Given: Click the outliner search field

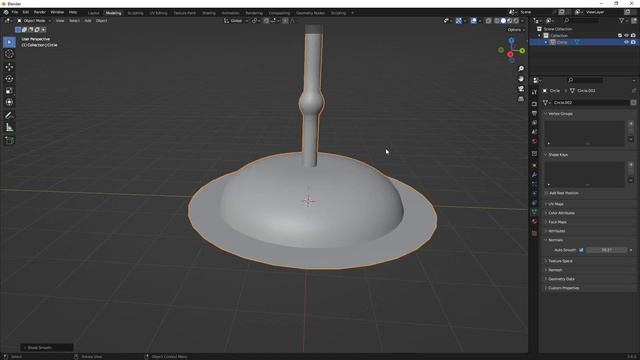Looking at the screenshot, I should [580, 20].
